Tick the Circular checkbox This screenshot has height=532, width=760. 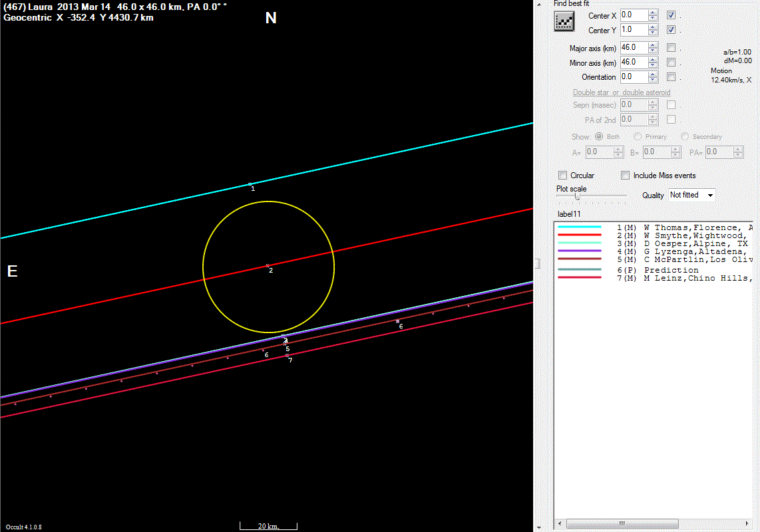563,176
